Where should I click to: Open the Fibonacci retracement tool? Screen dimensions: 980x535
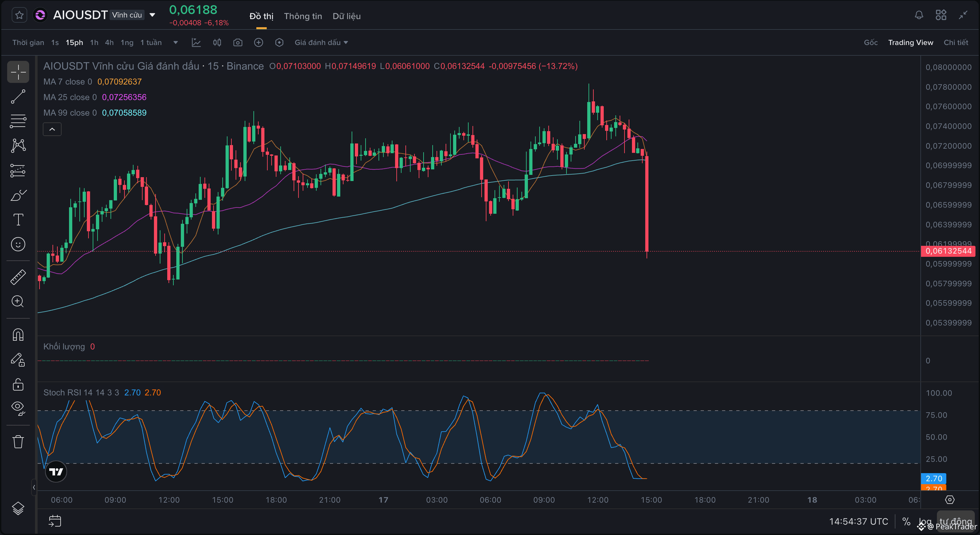point(18,121)
